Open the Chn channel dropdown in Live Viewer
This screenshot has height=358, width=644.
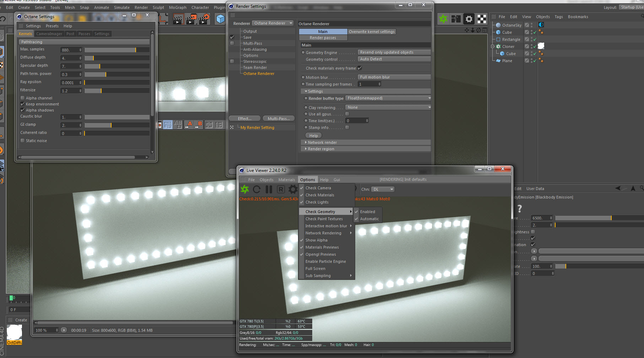383,189
